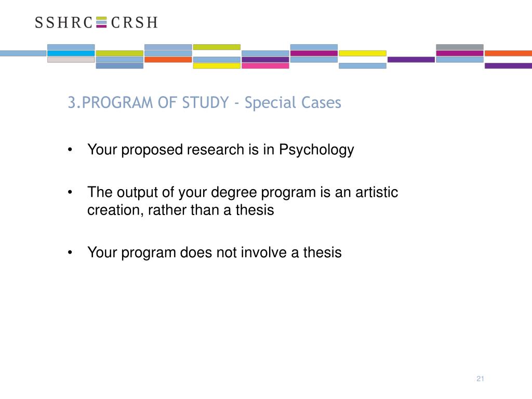Click the grey bar at the banner's upper right
The width and height of the screenshot is (532, 399).
[x=460, y=47]
